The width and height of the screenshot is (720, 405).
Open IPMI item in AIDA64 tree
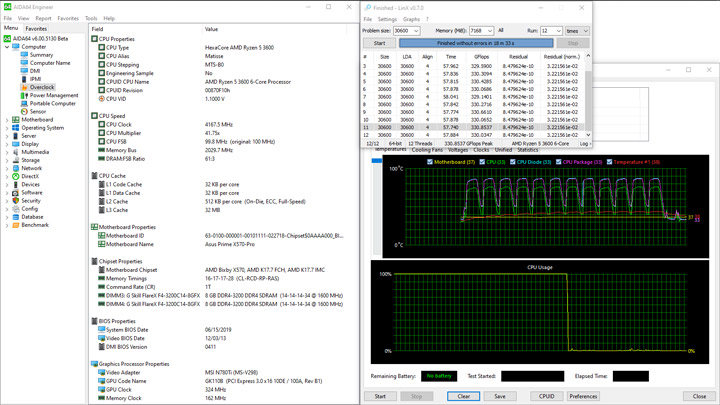point(35,79)
